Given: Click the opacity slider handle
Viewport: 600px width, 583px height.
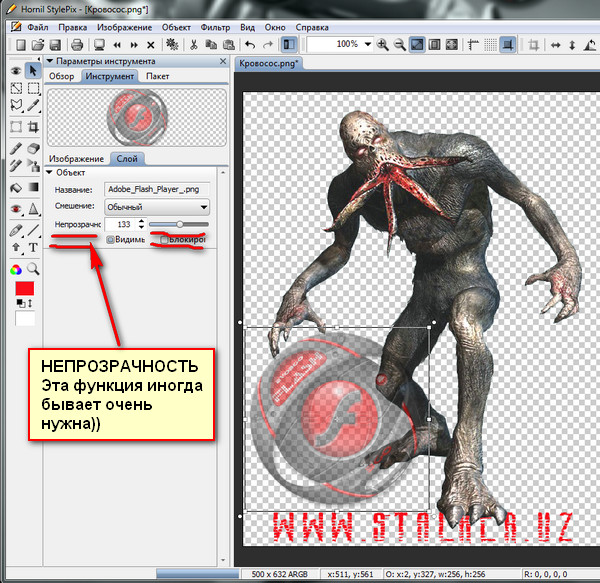Looking at the screenshot, I should [179, 224].
